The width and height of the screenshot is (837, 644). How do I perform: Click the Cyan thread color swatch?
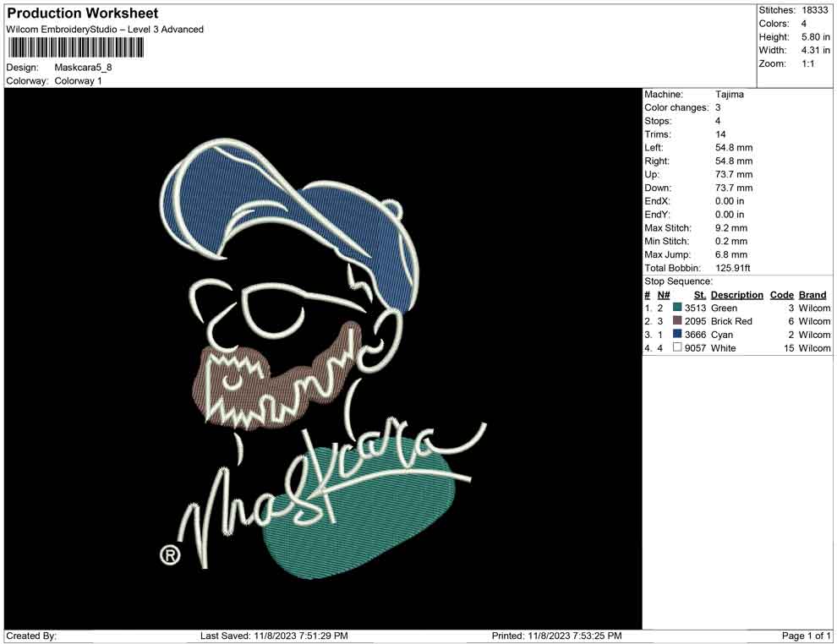[x=677, y=334]
